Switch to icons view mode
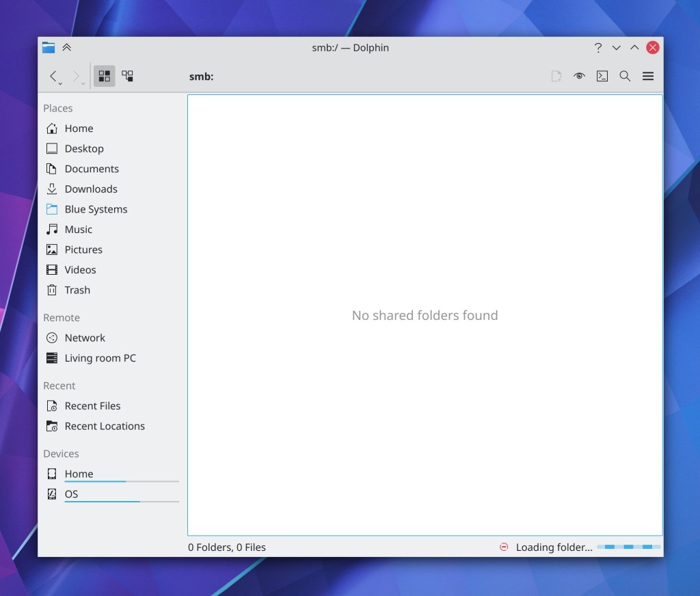The image size is (700, 596). coord(104,77)
